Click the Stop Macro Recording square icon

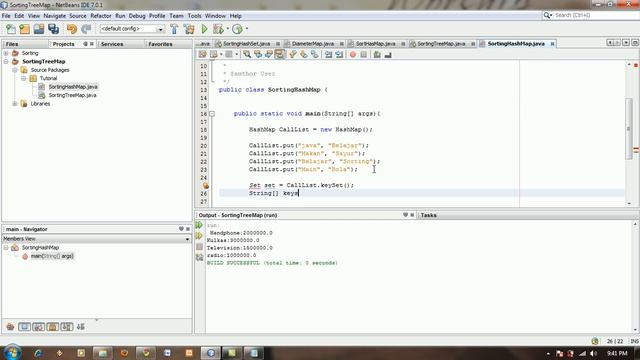pyautogui.click(x=364, y=54)
